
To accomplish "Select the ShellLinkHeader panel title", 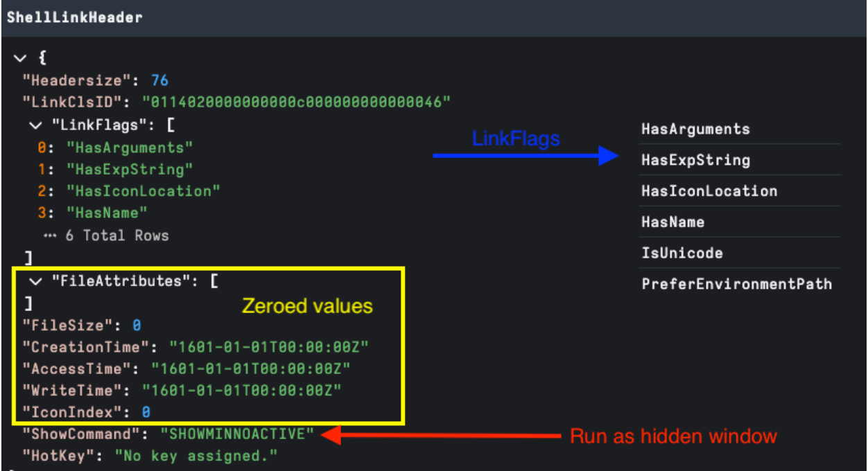I will [x=75, y=18].
